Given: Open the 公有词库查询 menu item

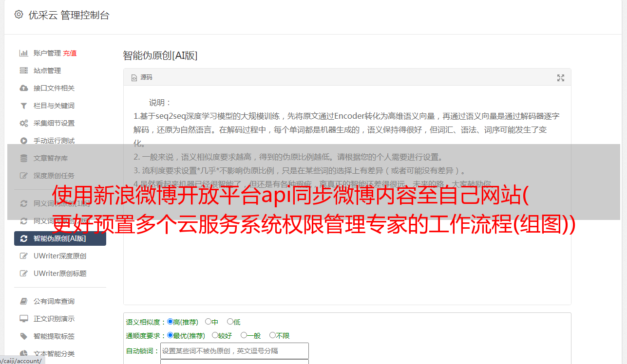Looking at the screenshot, I should [54, 301].
